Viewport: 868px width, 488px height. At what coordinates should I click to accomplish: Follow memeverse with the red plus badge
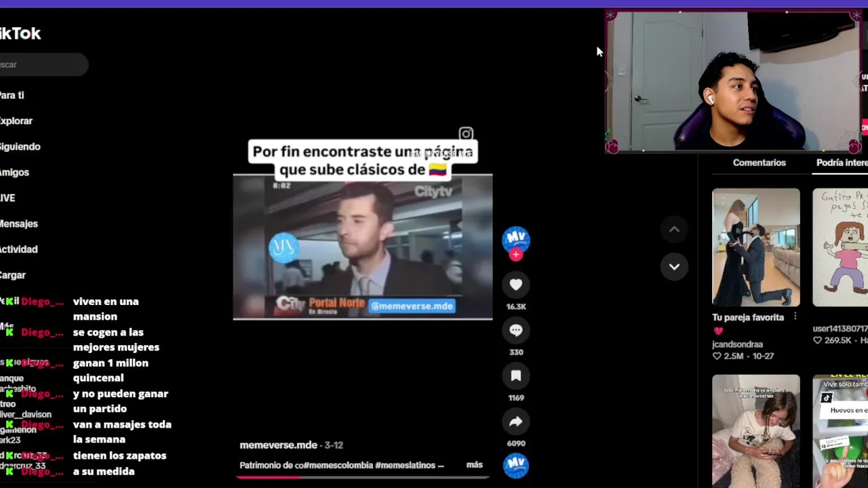(x=516, y=255)
